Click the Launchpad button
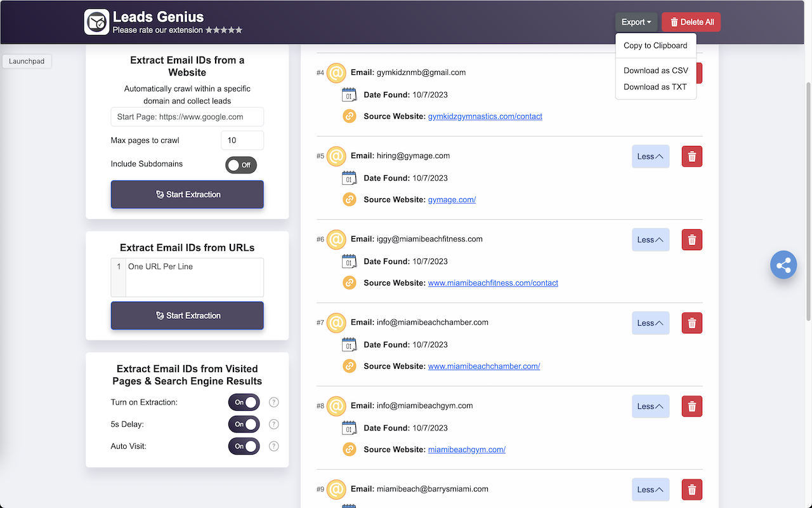Viewport: 812px width, 508px height. pyautogui.click(x=27, y=62)
